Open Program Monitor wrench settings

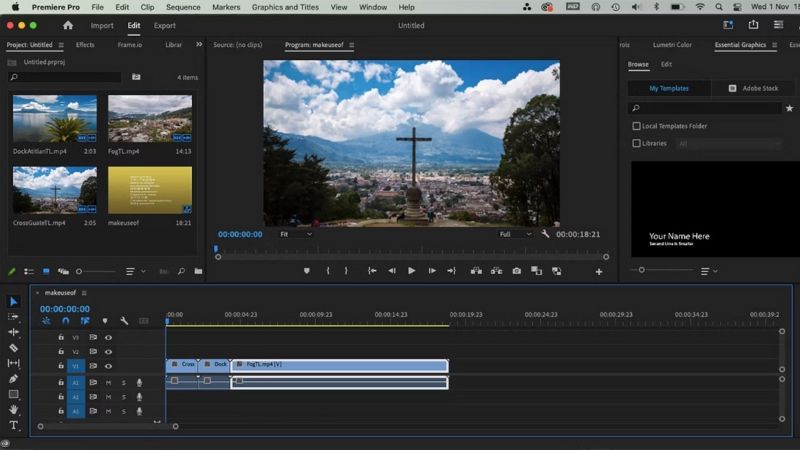tap(545, 234)
